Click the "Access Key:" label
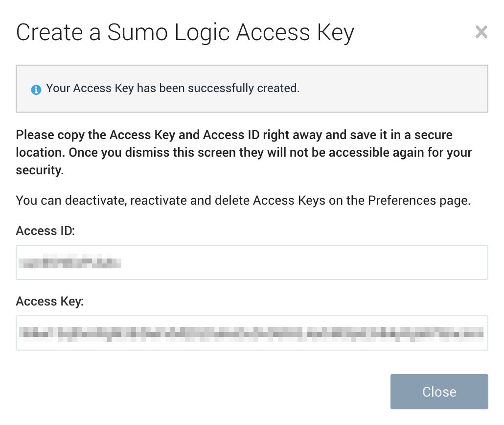Image resolution: width=504 pixels, height=425 pixels. (x=49, y=302)
